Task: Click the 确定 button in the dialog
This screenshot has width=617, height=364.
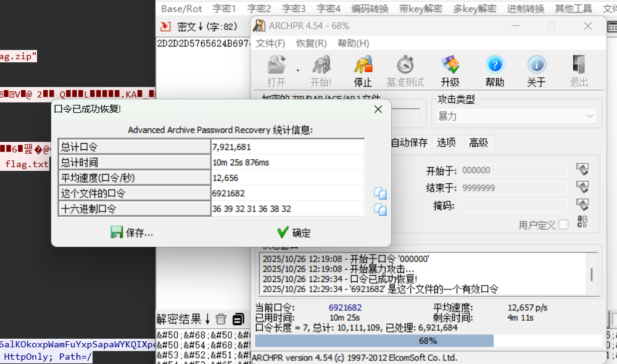Action: (x=294, y=233)
